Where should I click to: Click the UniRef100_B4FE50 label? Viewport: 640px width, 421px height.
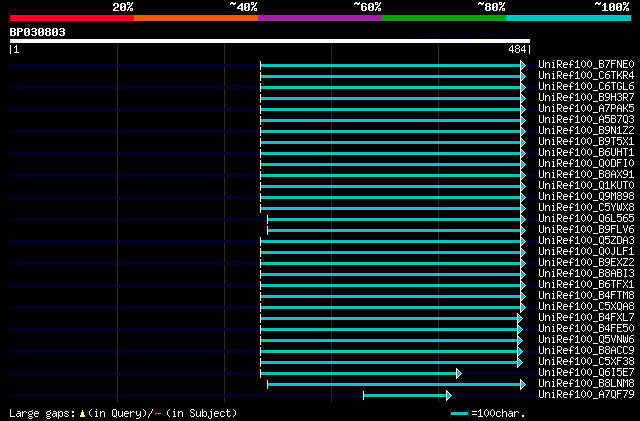(586, 329)
